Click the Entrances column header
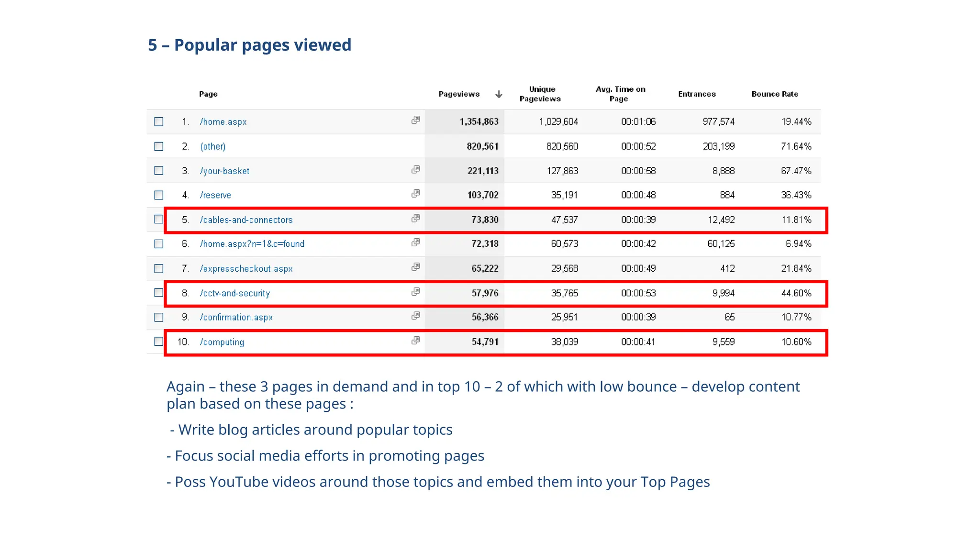980x551 pixels. [x=697, y=94]
